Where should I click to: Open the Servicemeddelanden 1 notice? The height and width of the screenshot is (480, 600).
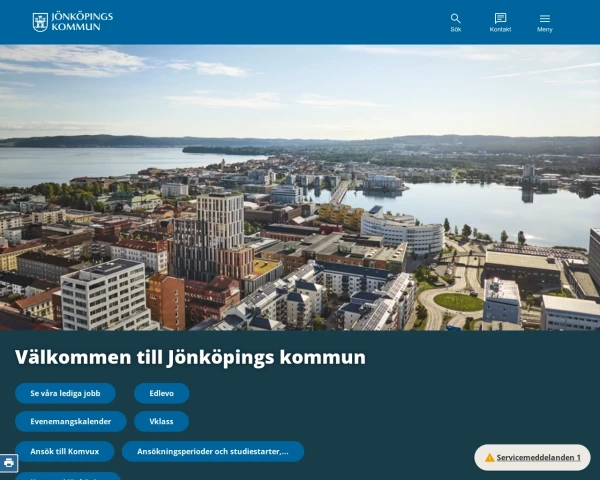point(532,457)
